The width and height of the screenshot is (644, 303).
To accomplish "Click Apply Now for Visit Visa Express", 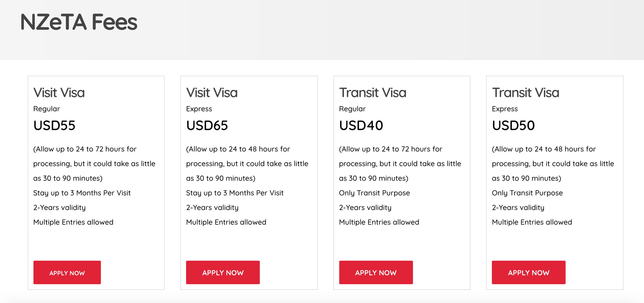I will point(223,272).
